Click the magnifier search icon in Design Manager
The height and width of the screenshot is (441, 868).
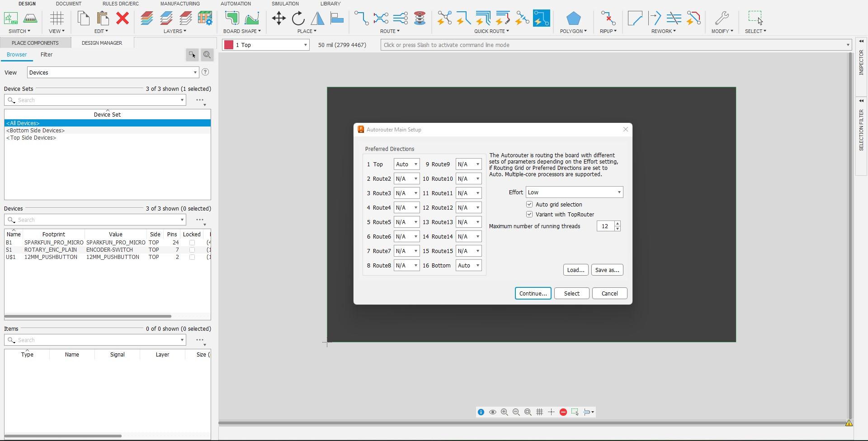click(207, 55)
